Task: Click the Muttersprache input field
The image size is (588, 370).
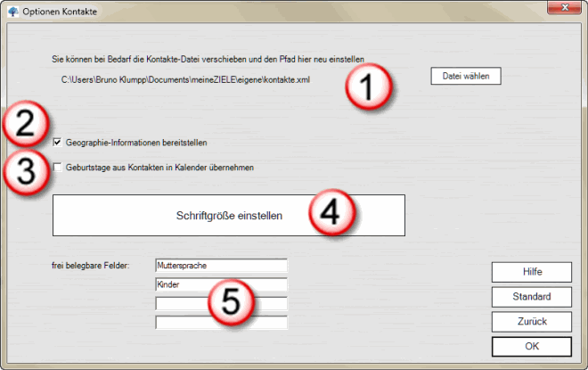Action: click(x=220, y=266)
